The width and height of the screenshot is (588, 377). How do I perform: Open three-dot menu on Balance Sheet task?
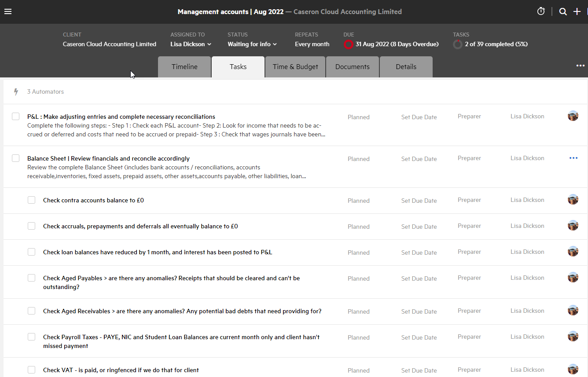[x=573, y=158]
